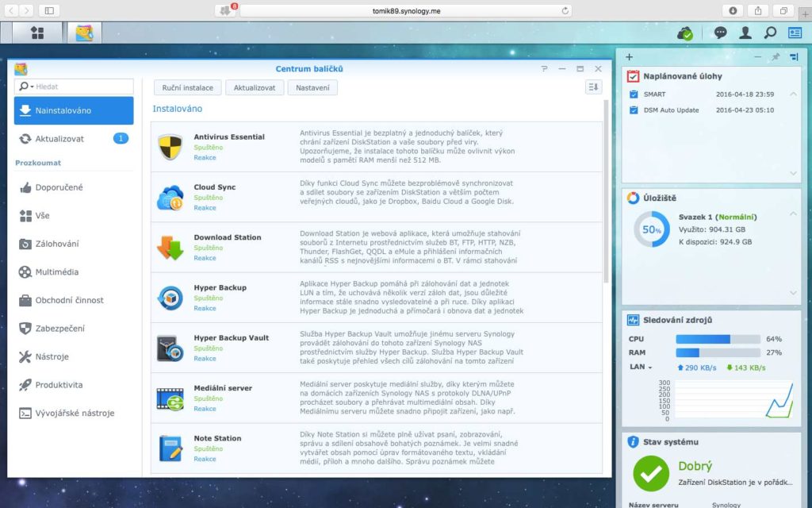Click the Mediální server package icon
This screenshot has height=508, width=812.
[170, 398]
